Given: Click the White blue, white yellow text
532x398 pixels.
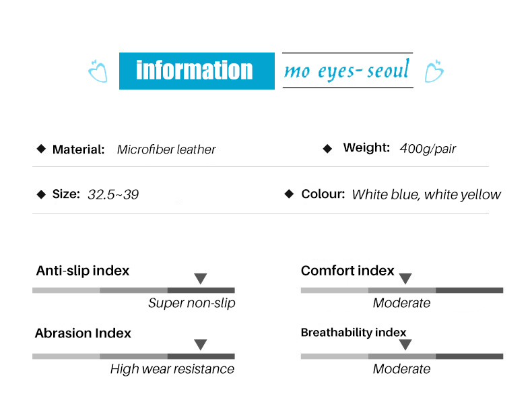Looking at the screenshot, I should tap(426, 195).
